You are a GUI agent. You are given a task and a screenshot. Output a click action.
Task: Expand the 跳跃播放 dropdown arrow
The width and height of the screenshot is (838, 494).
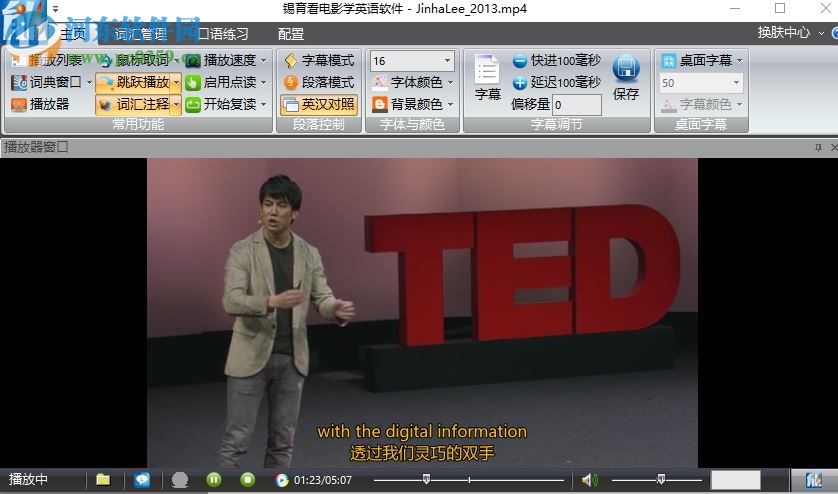tap(176, 82)
